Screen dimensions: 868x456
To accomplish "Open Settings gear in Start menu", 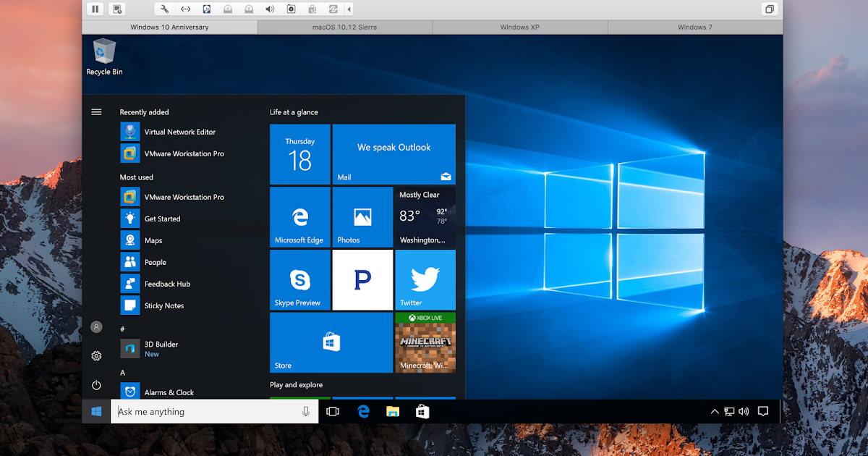I will [x=96, y=356].
